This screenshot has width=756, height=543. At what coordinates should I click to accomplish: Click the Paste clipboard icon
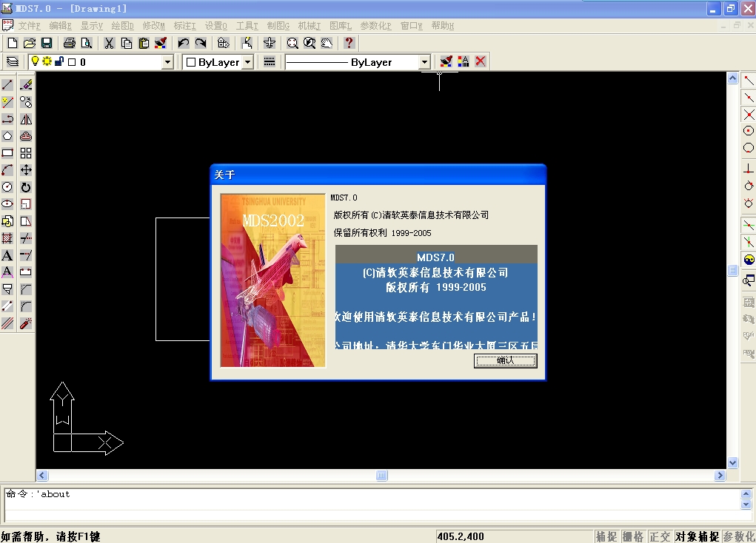point(144,44)
